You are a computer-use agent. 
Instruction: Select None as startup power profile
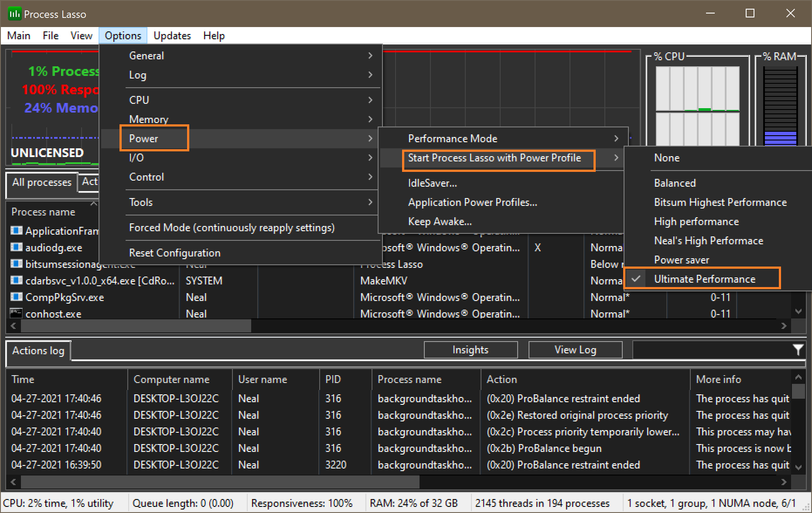[x=718, y=157]
